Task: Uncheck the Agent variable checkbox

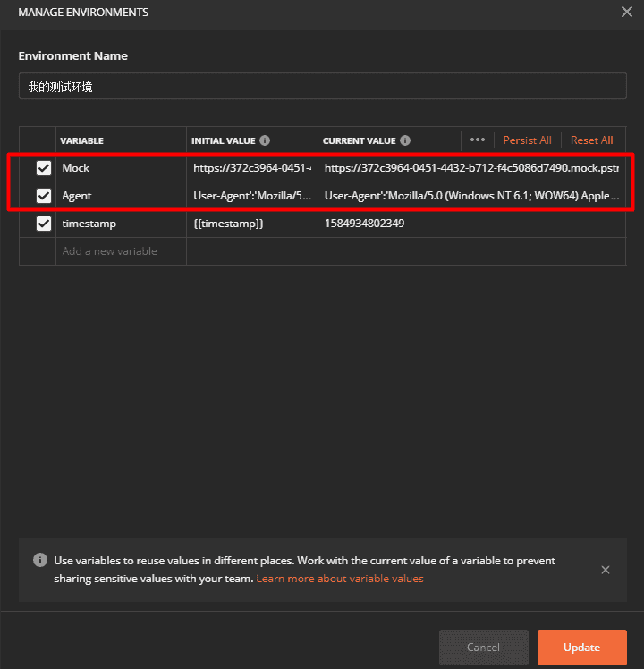Action: point(43,196)
